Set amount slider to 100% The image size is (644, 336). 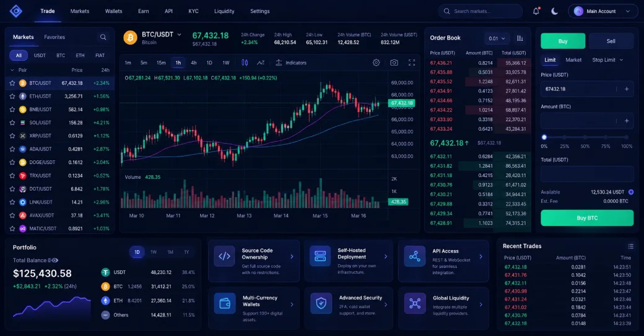627,137
